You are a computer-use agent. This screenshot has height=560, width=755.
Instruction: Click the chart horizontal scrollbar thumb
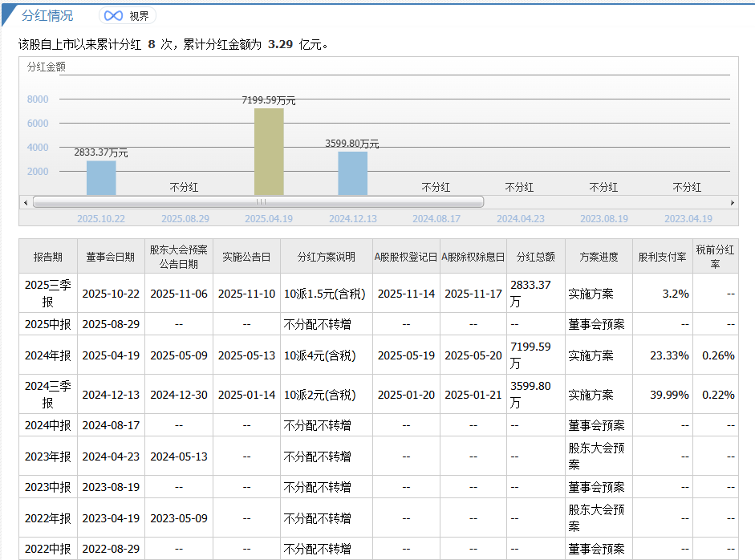point(258,201)
